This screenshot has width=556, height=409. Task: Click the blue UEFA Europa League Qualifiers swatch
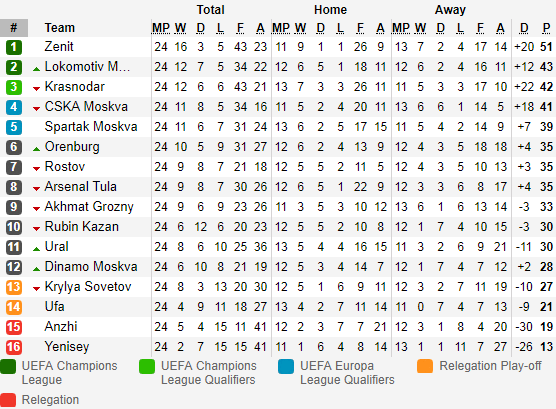(286, 366)
